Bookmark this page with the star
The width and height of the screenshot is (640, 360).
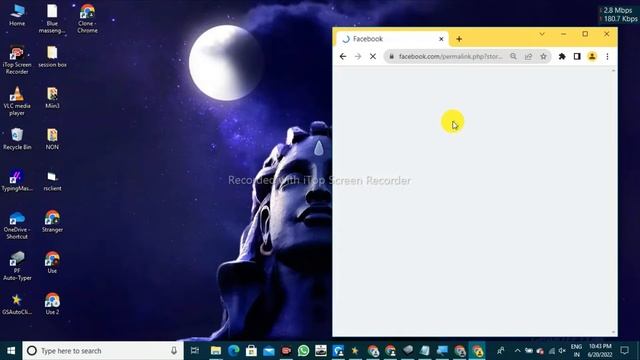point(543,56)
